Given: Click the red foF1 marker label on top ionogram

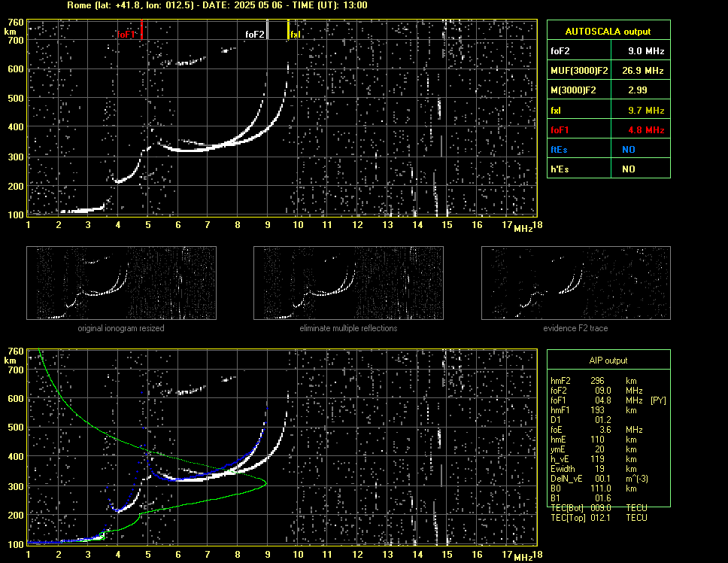Looking at the screenshot, I should (126, 35).
